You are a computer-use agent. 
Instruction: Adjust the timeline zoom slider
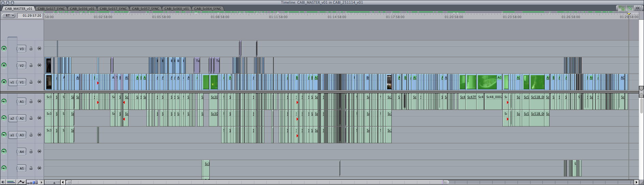pos(53,182)
